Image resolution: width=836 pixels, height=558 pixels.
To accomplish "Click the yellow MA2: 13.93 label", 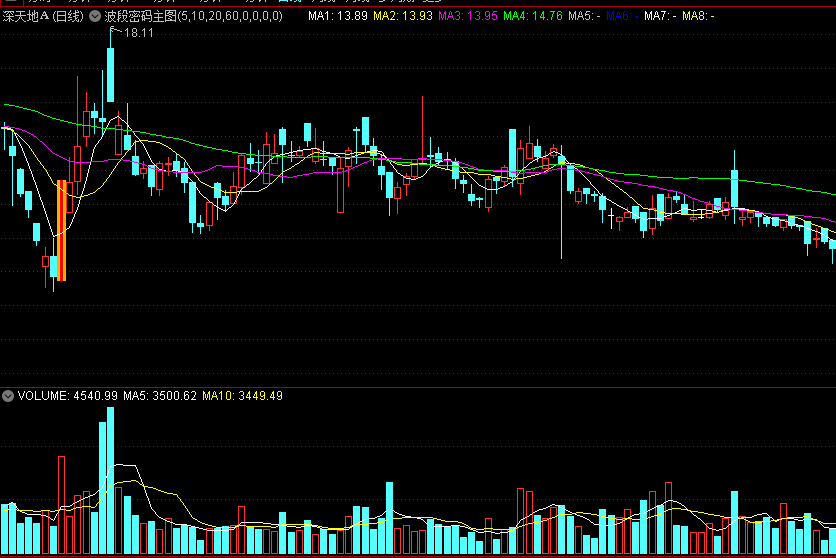I will [403, 16].
